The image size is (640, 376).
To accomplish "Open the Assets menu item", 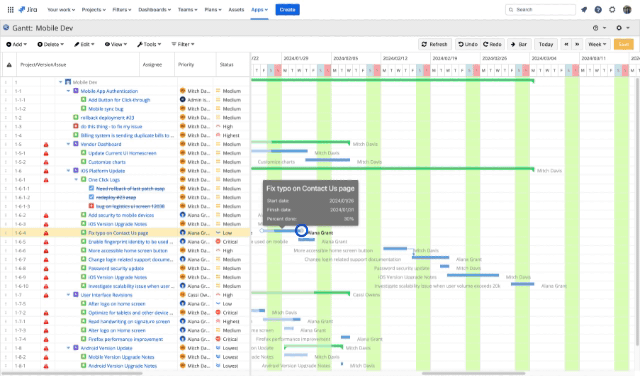I will (x=236, y=9).
